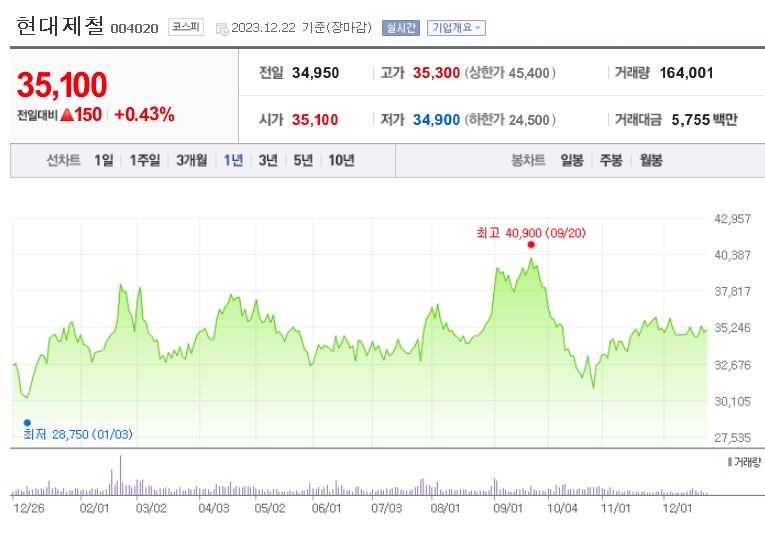Switch to 월봉 monthly candle chart

point(651,160)
